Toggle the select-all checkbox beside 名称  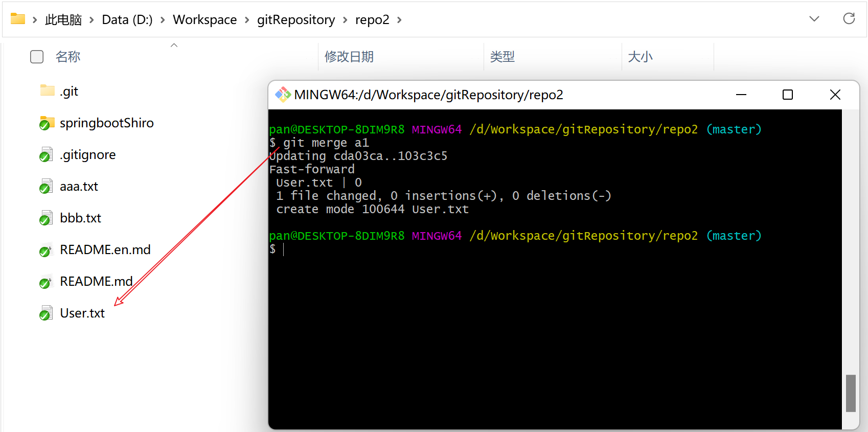tap(37, 57)
